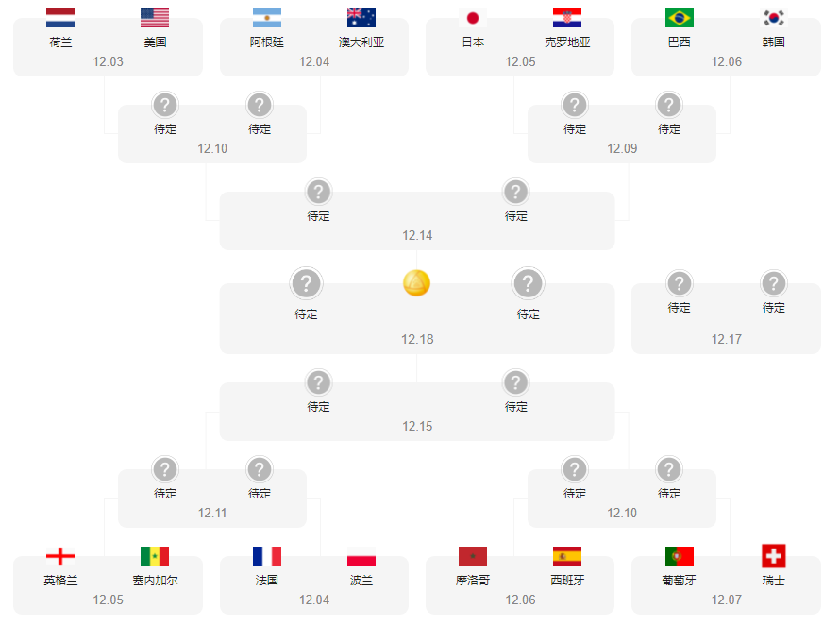Select the England flag
840x625 pixels.
click(x=60, y=556)
